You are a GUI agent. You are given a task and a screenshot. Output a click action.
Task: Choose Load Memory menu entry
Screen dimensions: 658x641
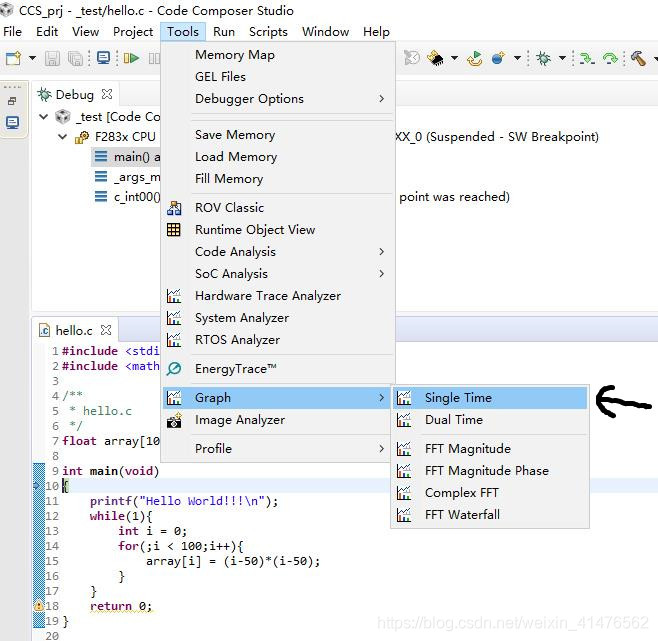pyautogui.click(x=278, y=157)
